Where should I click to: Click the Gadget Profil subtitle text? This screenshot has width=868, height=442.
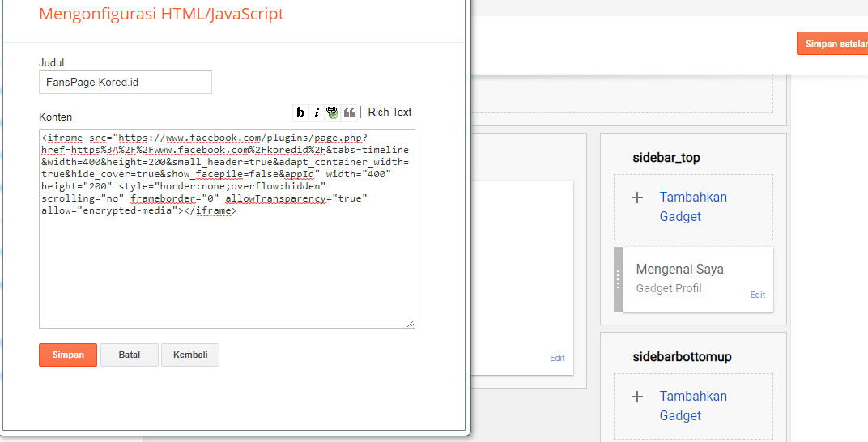[669, 288]
